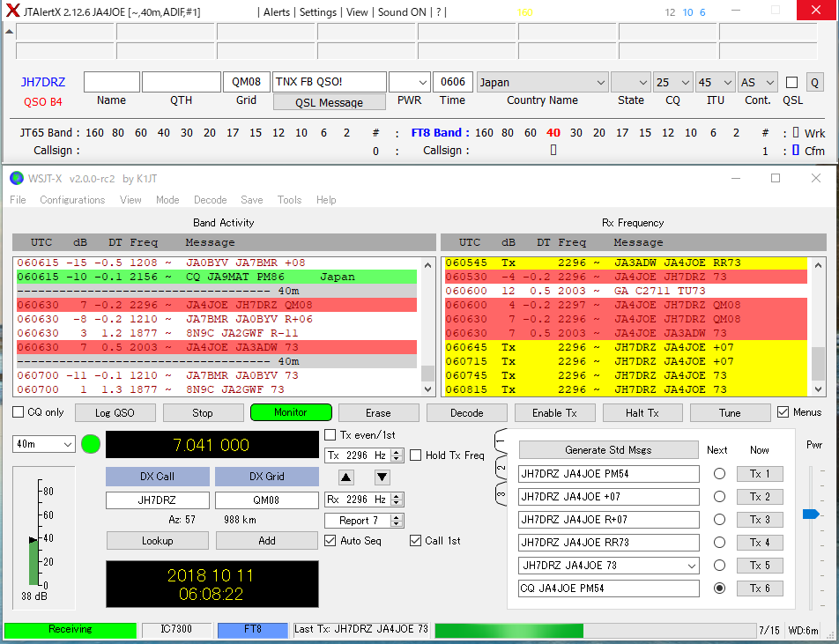Image resolution: width=839 pixels, height=644 pixels.
Task: Open the Tx 5 message dropdown
Action: tap(689, 566)
